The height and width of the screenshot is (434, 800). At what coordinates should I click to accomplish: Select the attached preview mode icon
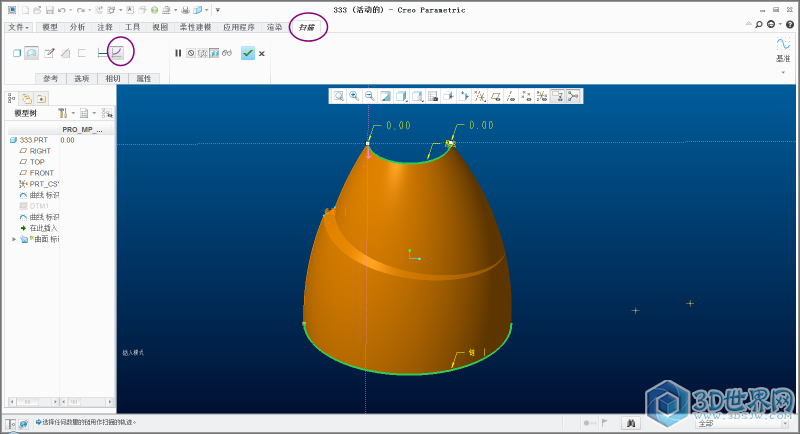(214, 53)
